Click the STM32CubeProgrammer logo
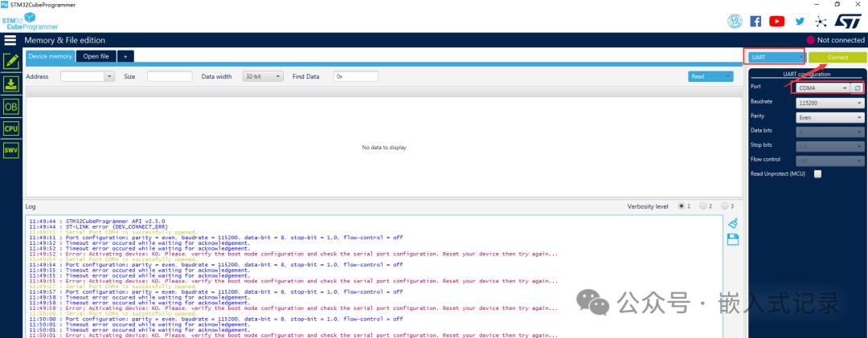This screenshot has width=868, height=338. point(30,22)
